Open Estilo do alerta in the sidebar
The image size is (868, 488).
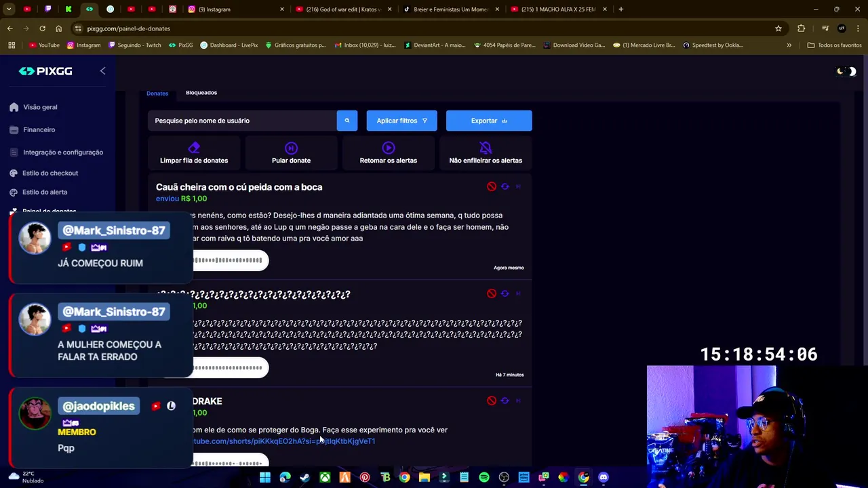[x=45, y=192]
